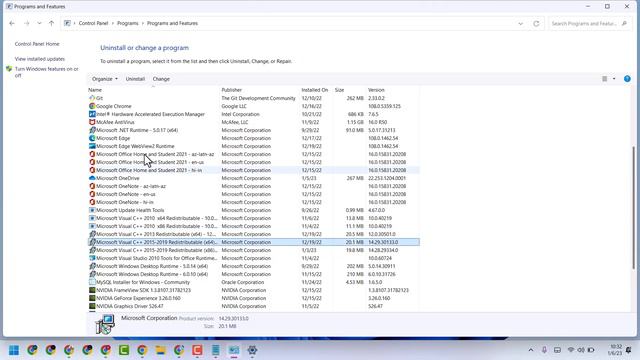Open the clock and date in the taskbar
Viewport: 640px width, 360px height.
click(615, 350)
